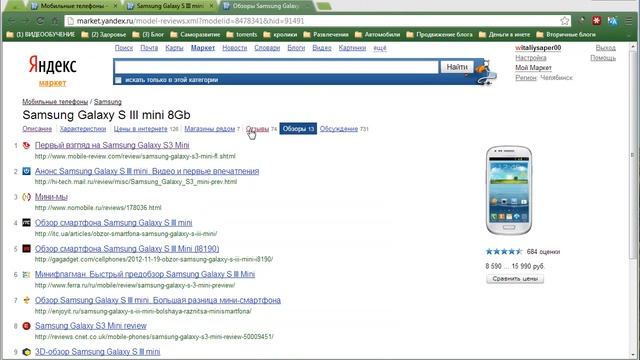The image size is (640, 360).
Task: Click the red asterisk extension icon
Action: [596, 20]
